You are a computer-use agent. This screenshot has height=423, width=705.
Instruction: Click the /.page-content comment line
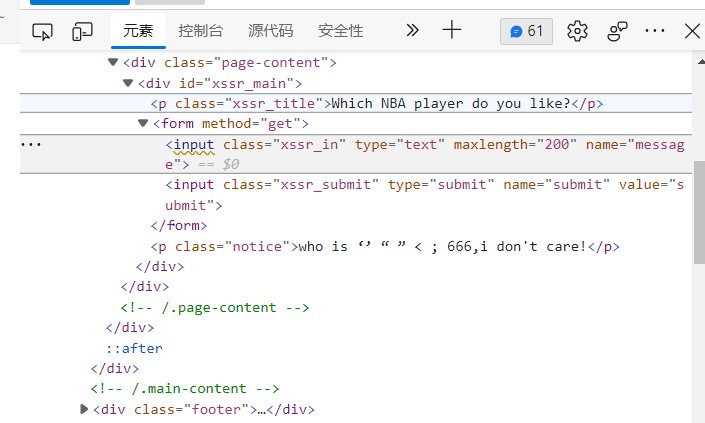215,307
